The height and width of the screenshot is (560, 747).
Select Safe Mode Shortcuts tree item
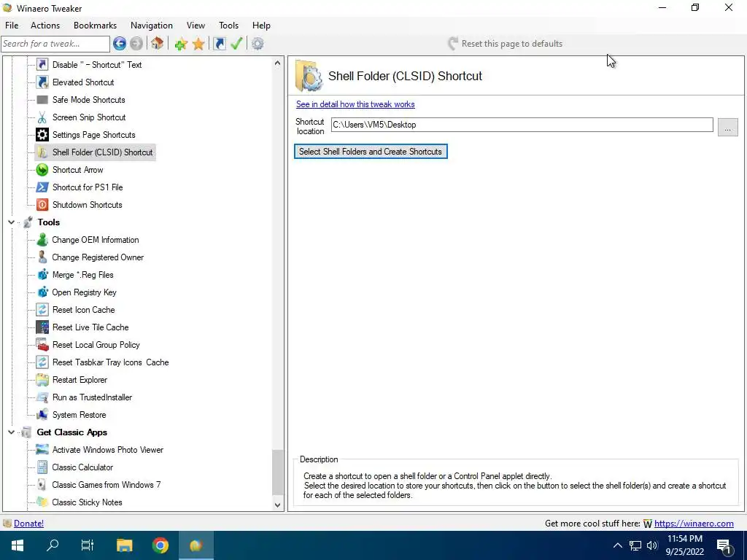[x=88, y=100]
